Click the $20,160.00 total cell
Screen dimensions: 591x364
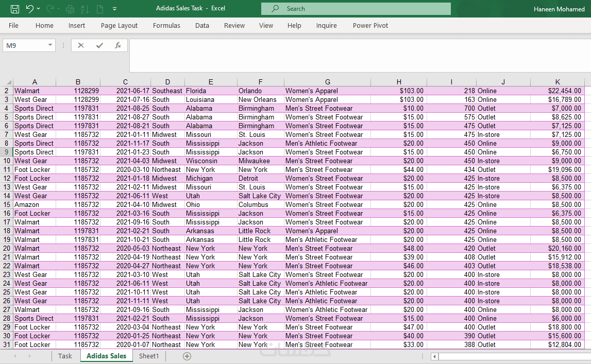pyautogui.click(x=558, y=249)
